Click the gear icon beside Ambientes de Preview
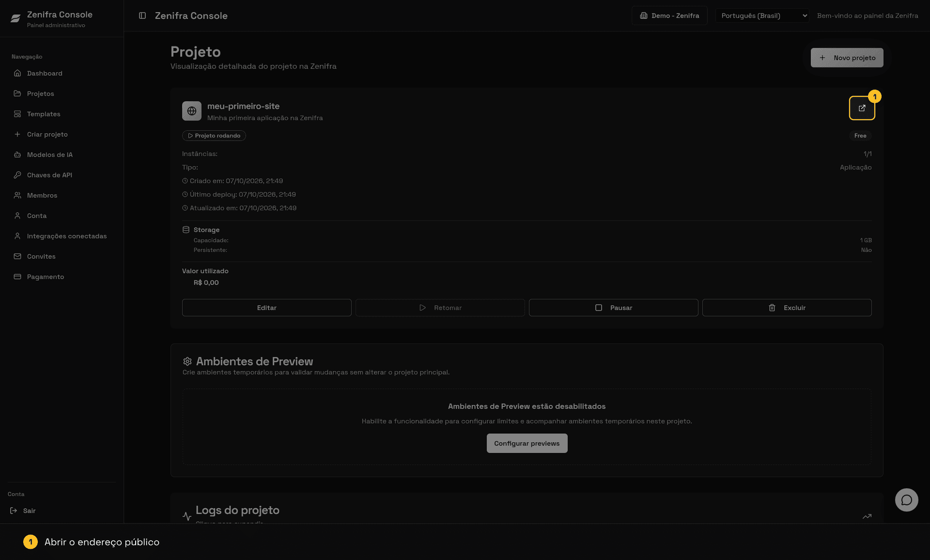930x560 pixels. tap(187, 361)
